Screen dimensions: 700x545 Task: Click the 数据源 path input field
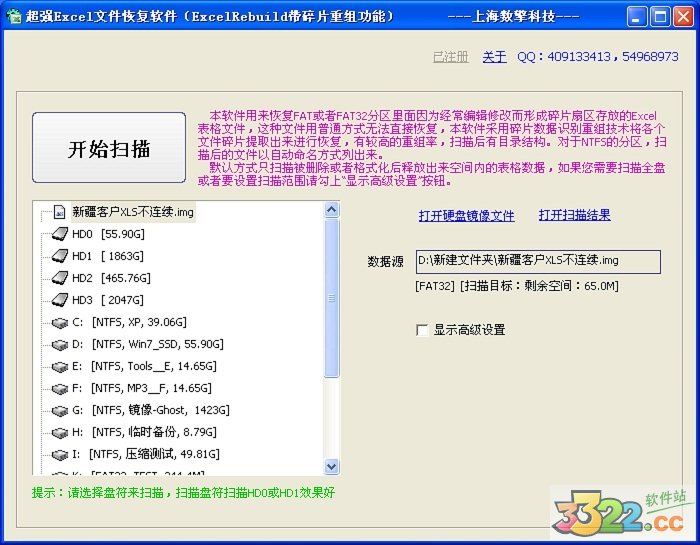[538, 262]
